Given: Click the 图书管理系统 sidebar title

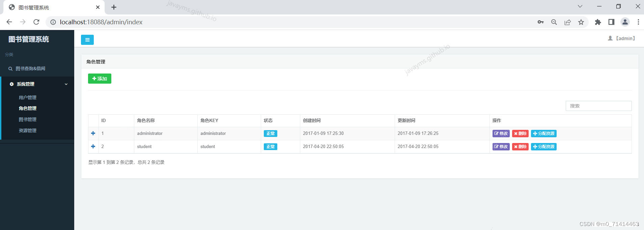Looking at the screenshot, I should click(29, 39).
